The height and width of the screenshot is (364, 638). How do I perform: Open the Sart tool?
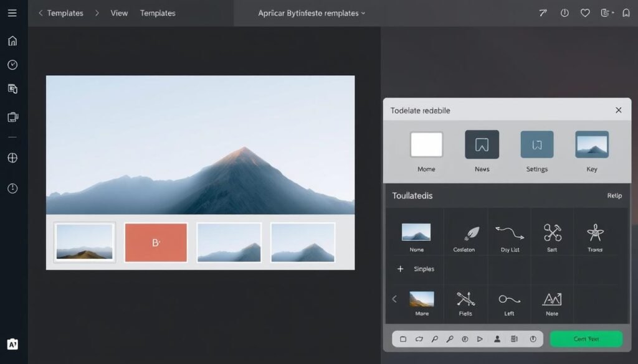tap(551, 233)
